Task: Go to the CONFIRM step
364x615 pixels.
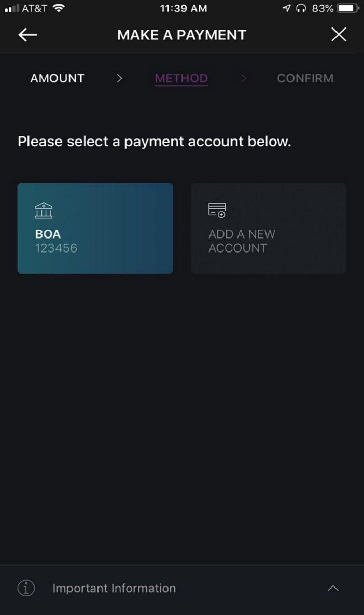Action: [x=305, y=78]
